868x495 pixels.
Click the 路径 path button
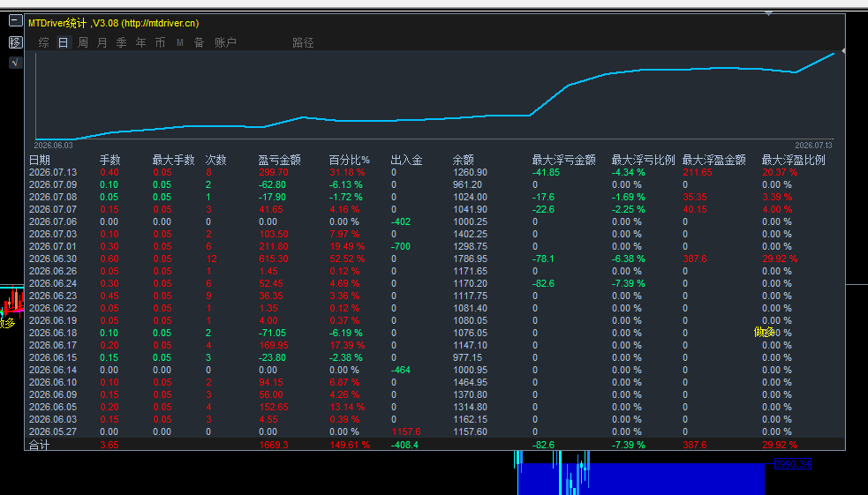click(x=304, y=42)
